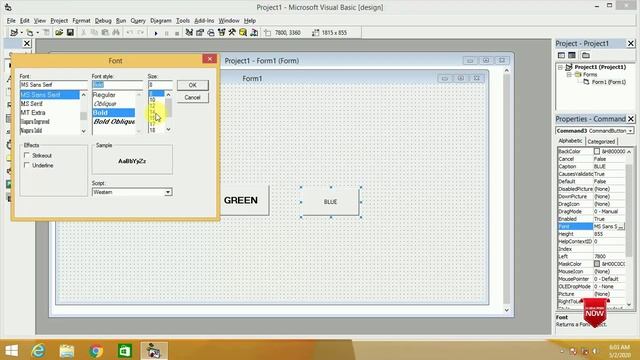The height and width of the screenshot is (360, 640).
Task: Click the Properties list vertical scrollbar thumb
Action: (629, 210)
